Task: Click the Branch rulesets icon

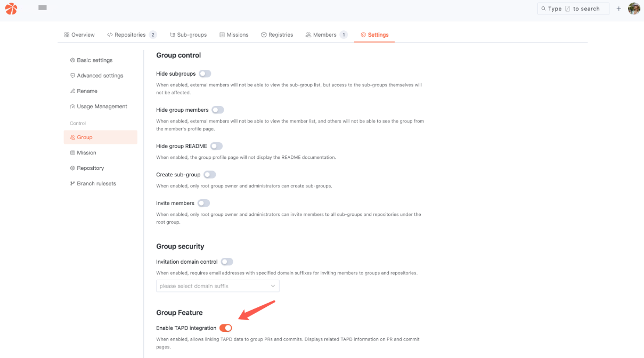Action: (x=72, y=184)
